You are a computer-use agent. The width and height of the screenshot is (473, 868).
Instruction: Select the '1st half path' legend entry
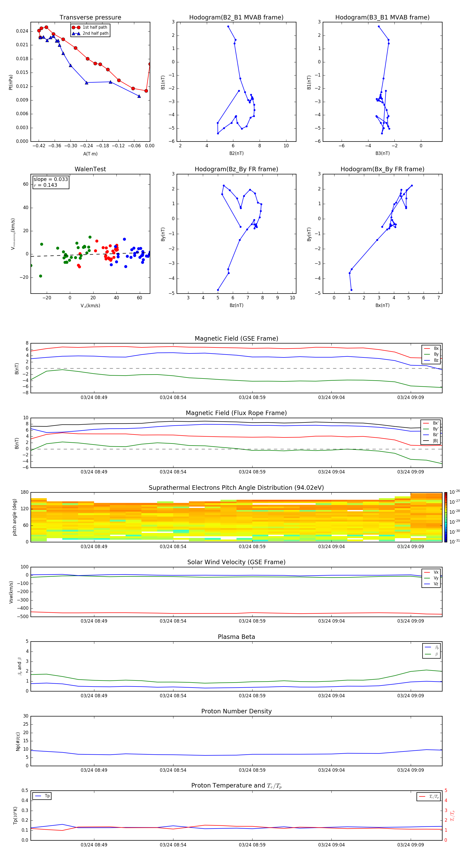[90, 27]
